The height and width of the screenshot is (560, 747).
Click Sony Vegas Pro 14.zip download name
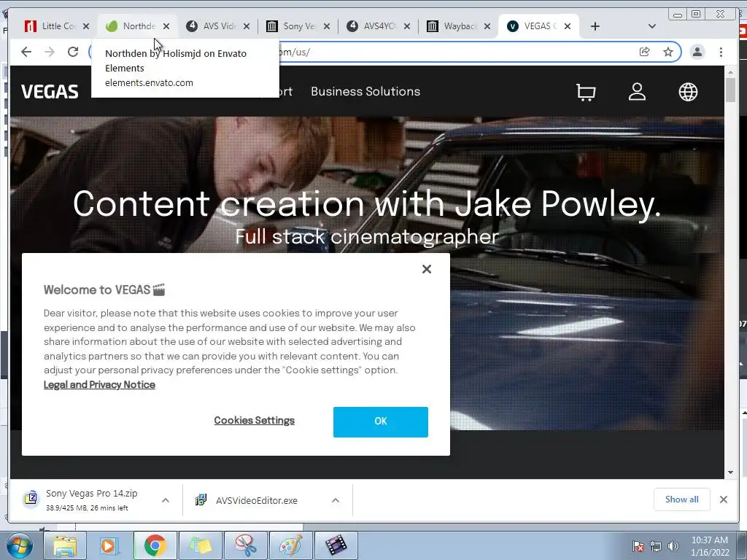tap(91, 494)
